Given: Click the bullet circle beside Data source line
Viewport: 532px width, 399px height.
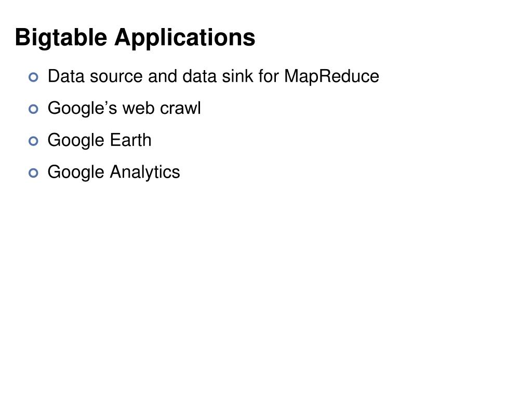Looking at the screenshot, I should point(33,77).
